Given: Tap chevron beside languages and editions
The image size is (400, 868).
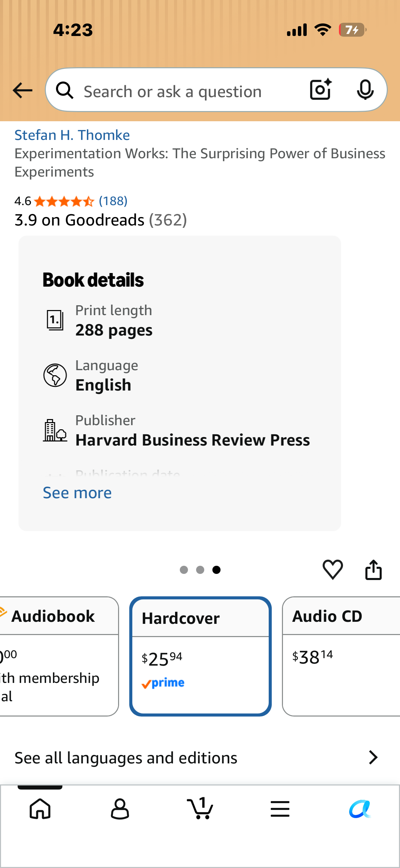Looking at the screenshot, I should tap(373, 758).
